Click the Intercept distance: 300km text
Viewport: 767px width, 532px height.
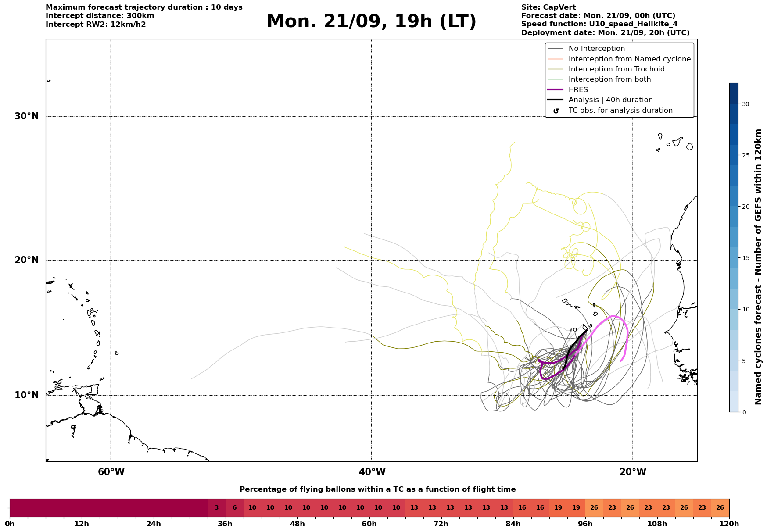coord(100,16)
